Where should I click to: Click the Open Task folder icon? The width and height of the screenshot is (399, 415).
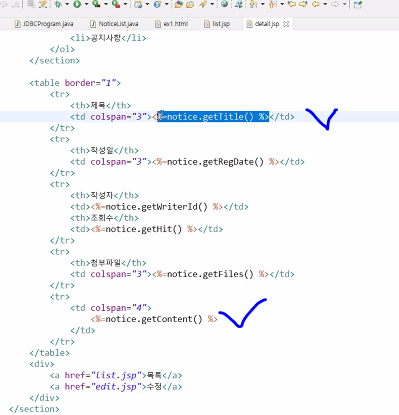(190, 4)
